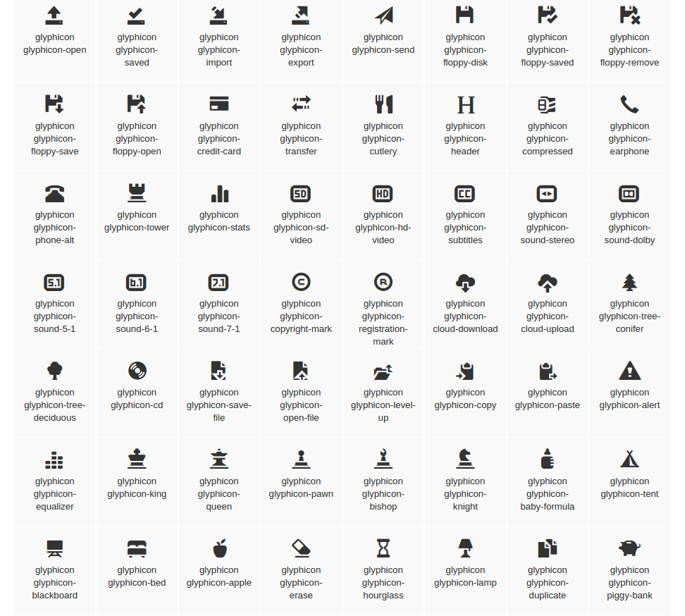Screen dimensions: 685x616
Task: Click the stats bar chart icon
Action: (219, 193)
